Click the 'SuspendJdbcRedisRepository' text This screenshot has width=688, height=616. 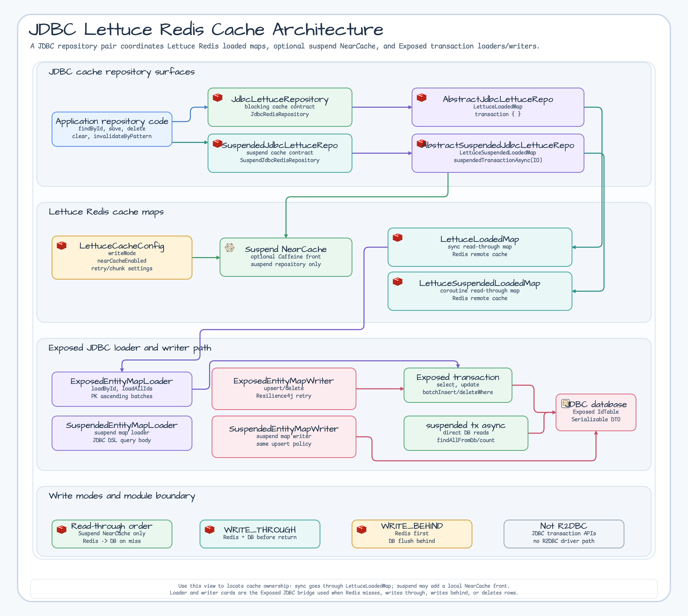[x=280, y=160]
